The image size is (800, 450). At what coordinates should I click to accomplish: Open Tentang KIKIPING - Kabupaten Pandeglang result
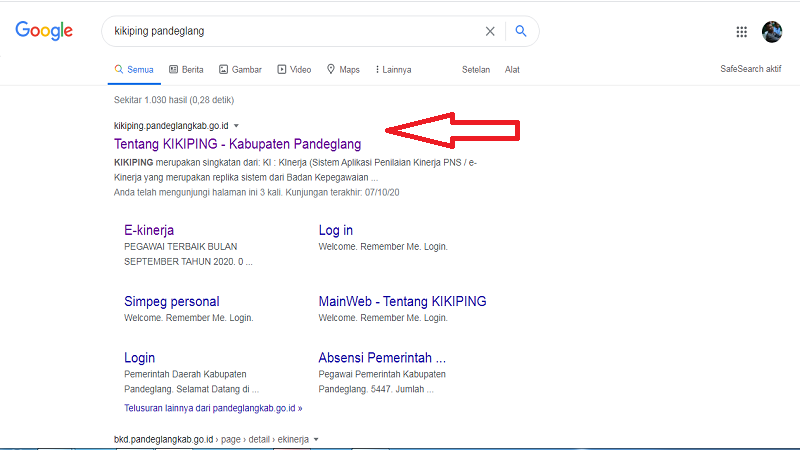[x=237, y=144]
